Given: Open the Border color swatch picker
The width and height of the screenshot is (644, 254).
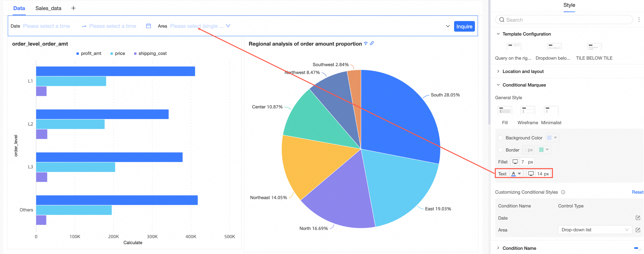Looking at the screenshot, I should pyautogui.click(x=544, y=150).
